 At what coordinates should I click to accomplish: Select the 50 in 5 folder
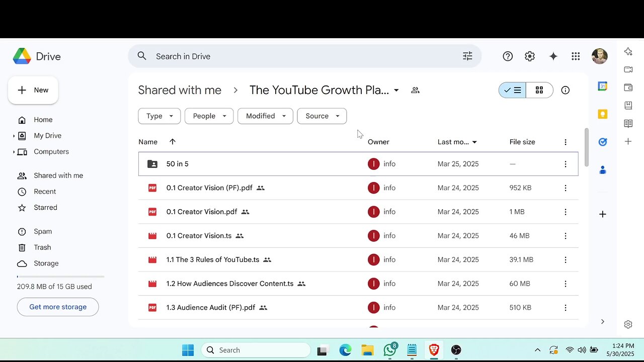click(x=358, y=164)
